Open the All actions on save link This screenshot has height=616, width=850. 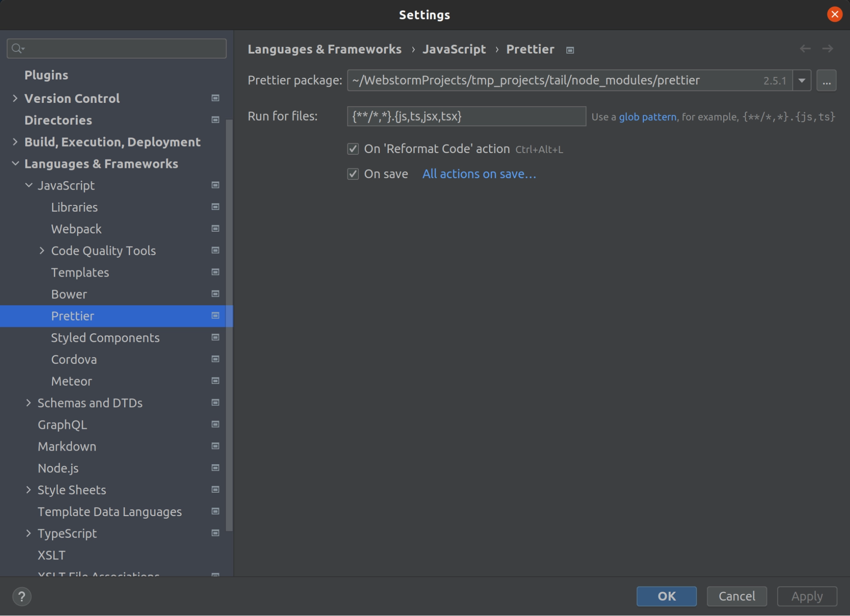click(x=479, y=174)
